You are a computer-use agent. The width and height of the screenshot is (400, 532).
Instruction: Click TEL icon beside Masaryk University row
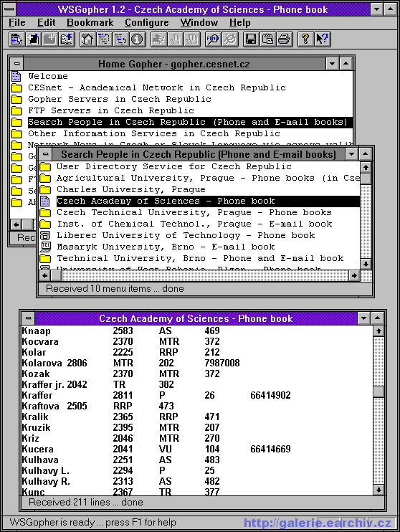click(45, 247)
